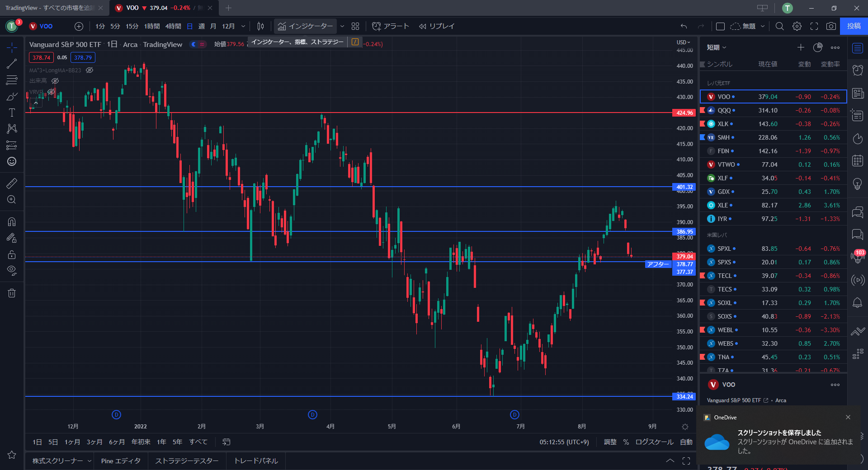Open the USD currency dropdown
Screen dimensions: 868x470
tap(683, 42)
